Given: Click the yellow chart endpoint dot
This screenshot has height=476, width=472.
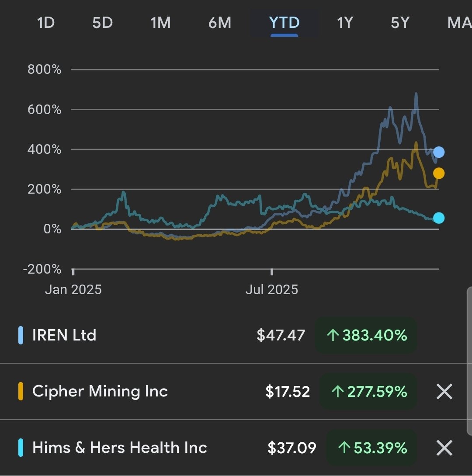Looking at the screenshot, I should coord(438,173).
